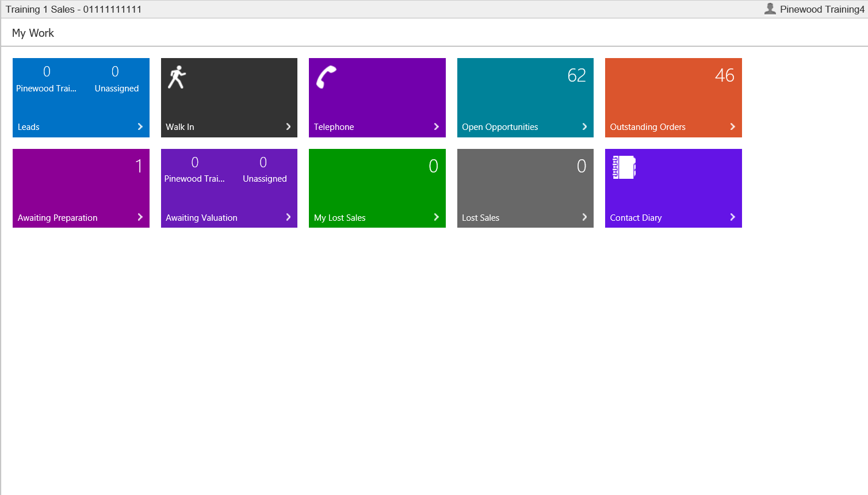The image size is (868, 495).
Task: Click Unassigned in the Awaiting Valuation tile
Action: 265,179
